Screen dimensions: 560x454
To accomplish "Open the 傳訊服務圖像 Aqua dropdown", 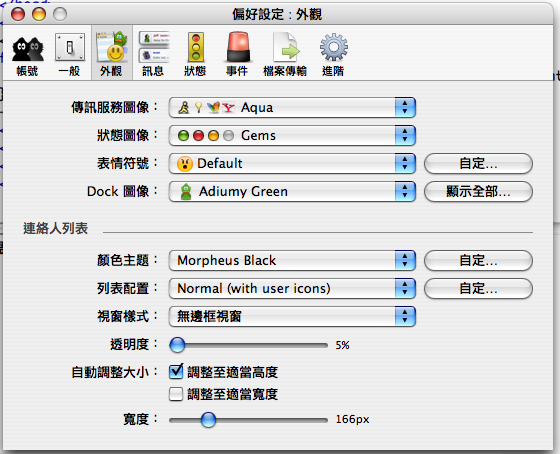I will (x=292, y=108).
